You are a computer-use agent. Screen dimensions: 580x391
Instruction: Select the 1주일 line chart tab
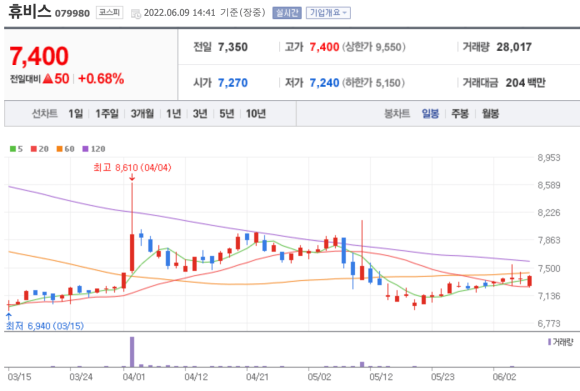[107, 114]
